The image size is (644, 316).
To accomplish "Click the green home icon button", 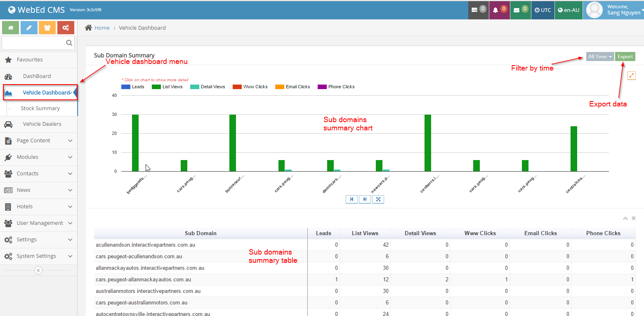I will point(10,28).
